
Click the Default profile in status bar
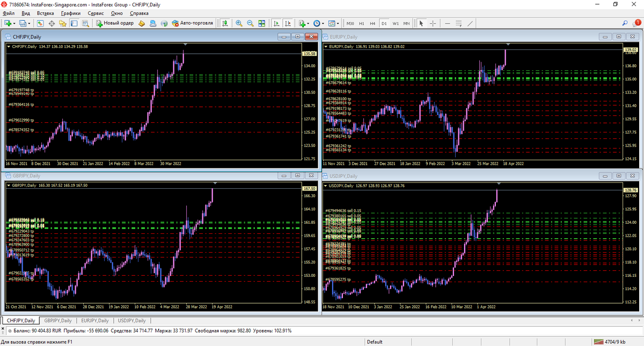(375, 342)
